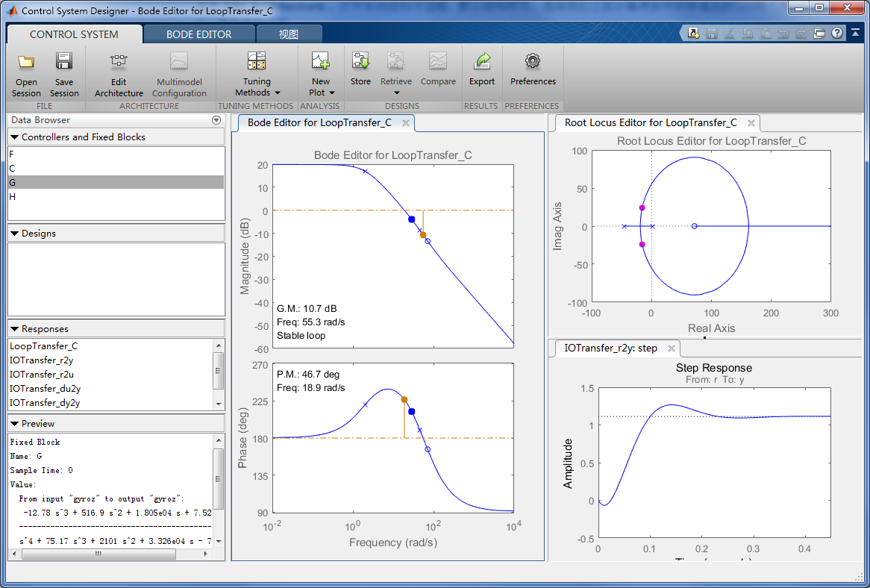Screen dimensions: 870x588
Task: Open Edit Architecture block diagram tool
Action: tap(119, 60)
